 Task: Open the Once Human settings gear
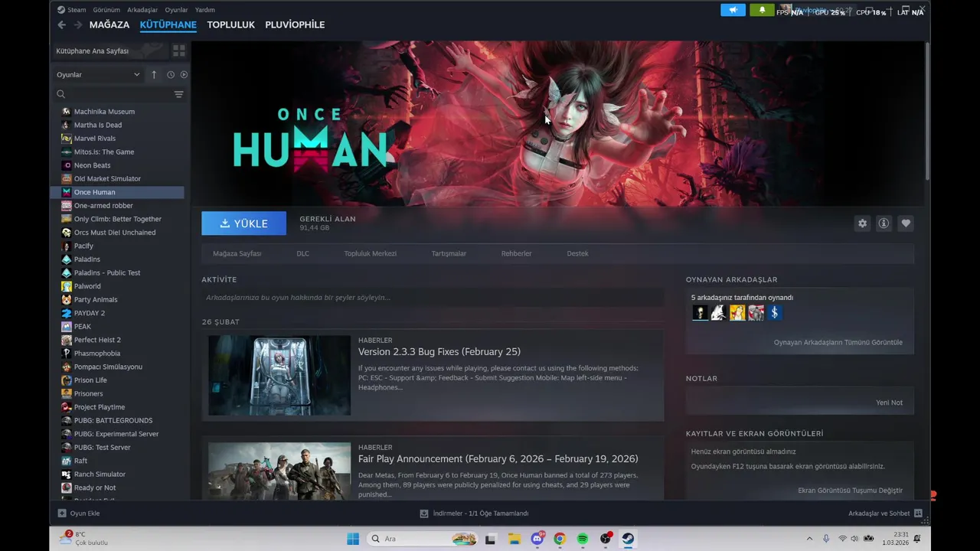(862, 223)
